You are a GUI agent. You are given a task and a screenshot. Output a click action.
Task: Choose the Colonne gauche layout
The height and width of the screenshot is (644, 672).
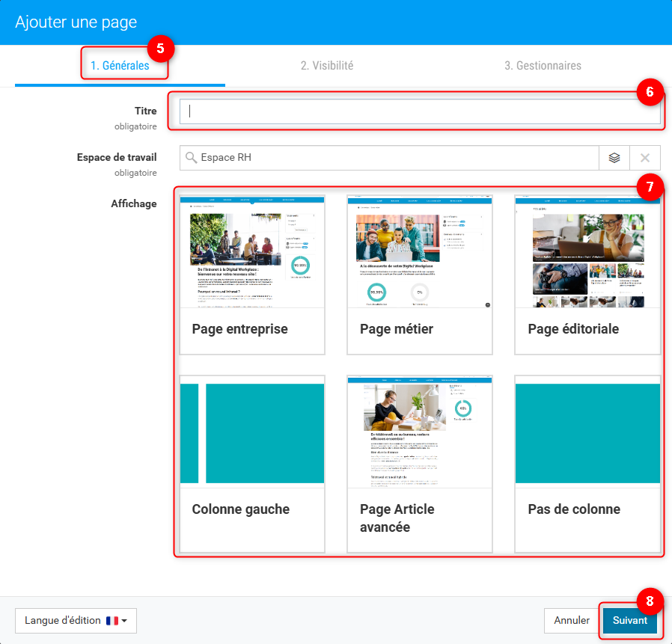tap(252, 464)
